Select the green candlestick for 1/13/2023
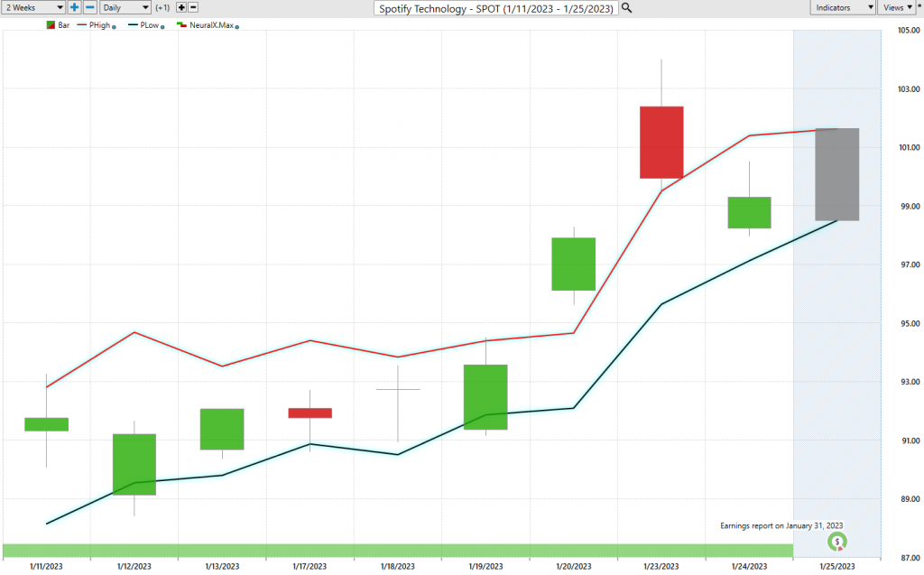The height and width of the screenshot is (575, 924). point(222,430)
